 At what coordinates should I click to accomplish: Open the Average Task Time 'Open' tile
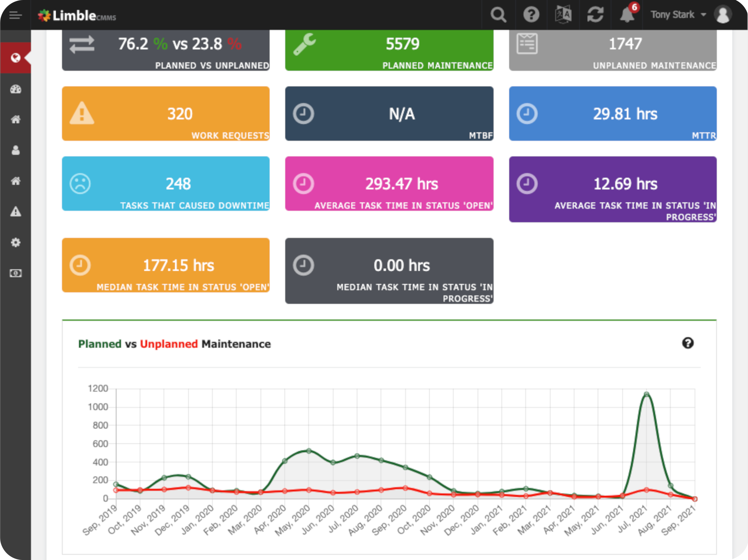[x=389, y=183]
